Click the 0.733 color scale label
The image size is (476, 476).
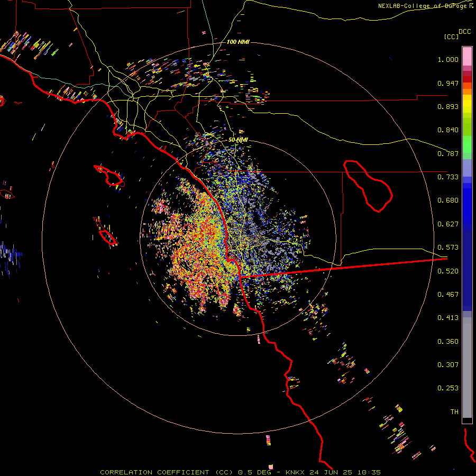tap(448, 177)
